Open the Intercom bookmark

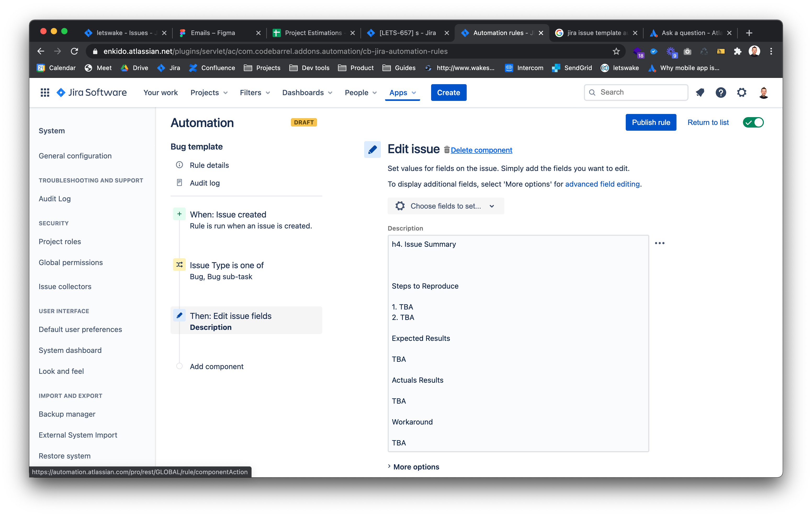click(524, 68)
